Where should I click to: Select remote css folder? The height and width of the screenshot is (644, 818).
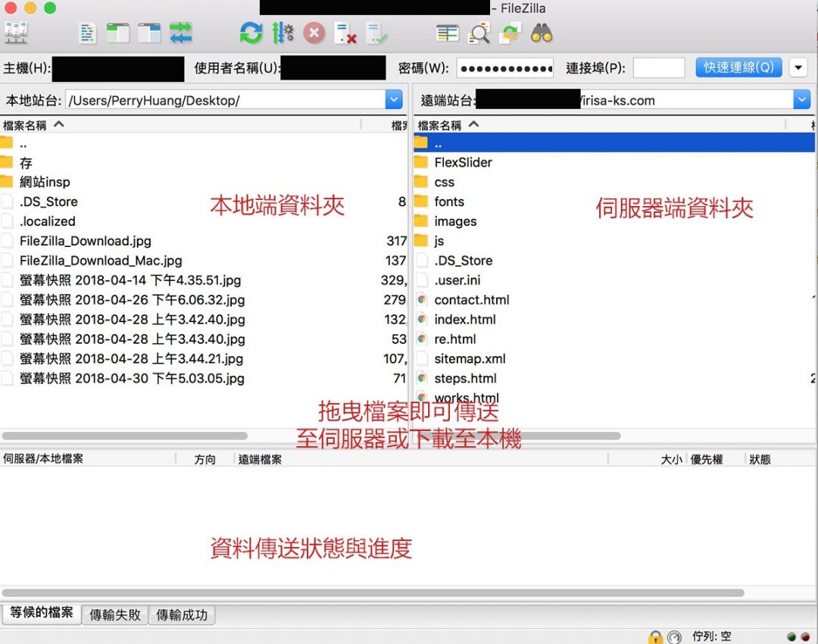pyautogui.click(x=614, y=182)
